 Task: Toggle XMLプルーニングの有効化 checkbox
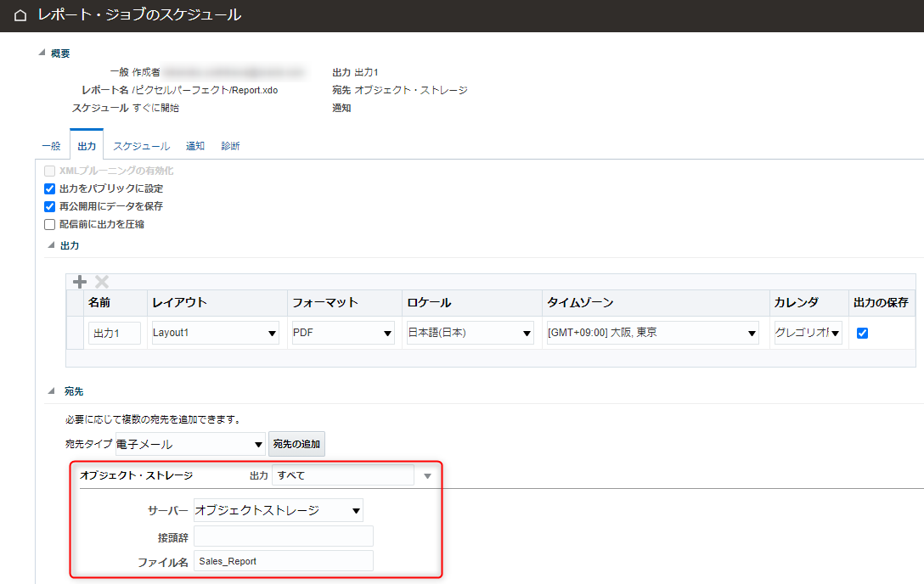(49, 171)
